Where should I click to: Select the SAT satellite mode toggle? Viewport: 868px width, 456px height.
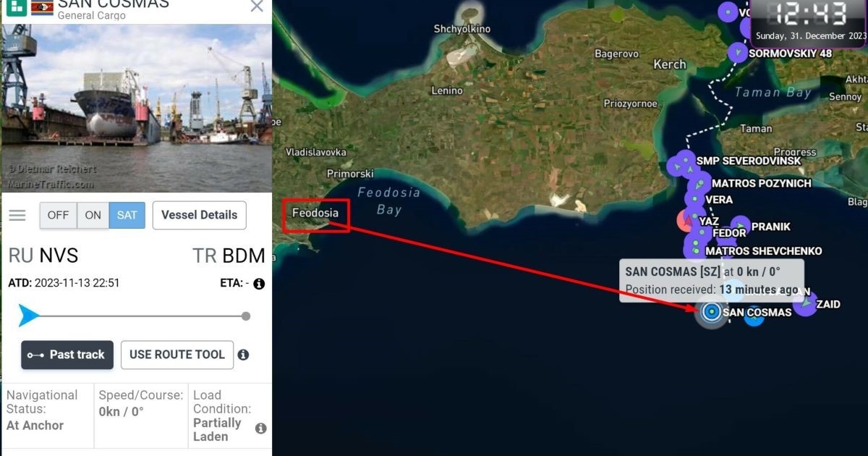(127, 215)
